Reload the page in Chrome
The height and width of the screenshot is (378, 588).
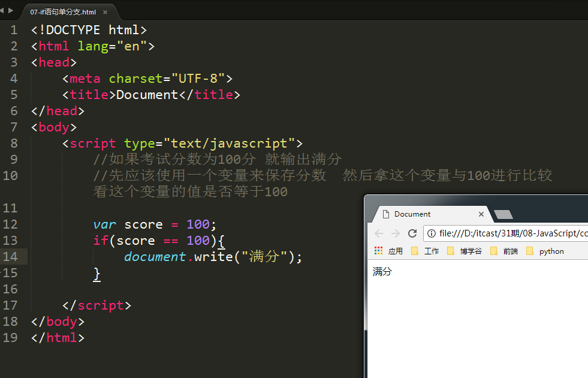click(x=412, y=233)
